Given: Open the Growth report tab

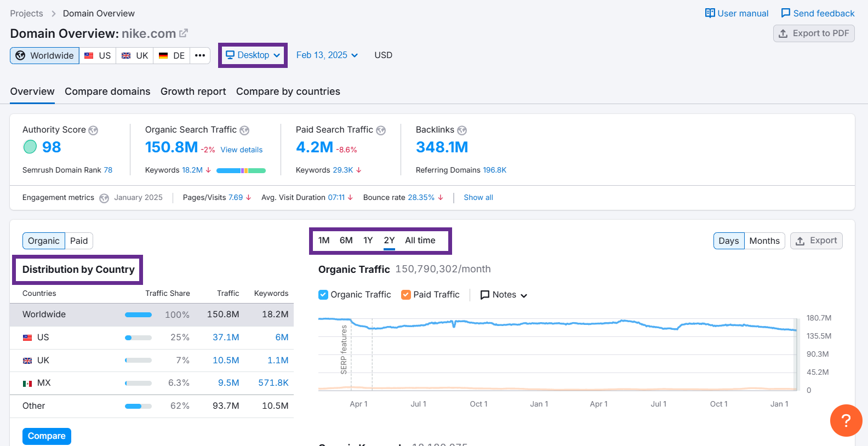Looking at the screenshot, I should [193, 92].
